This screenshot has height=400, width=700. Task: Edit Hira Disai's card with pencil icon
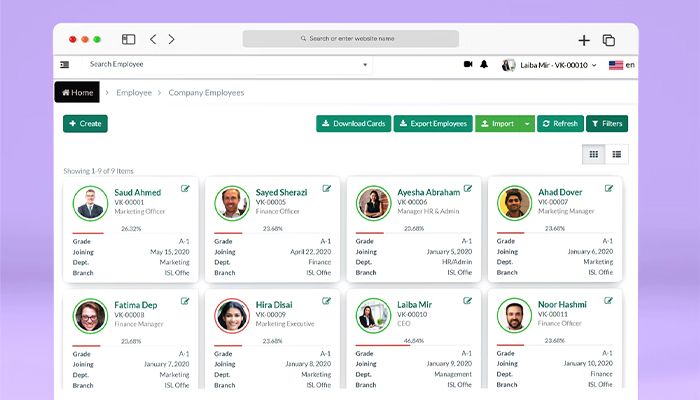tap(326, 301)
